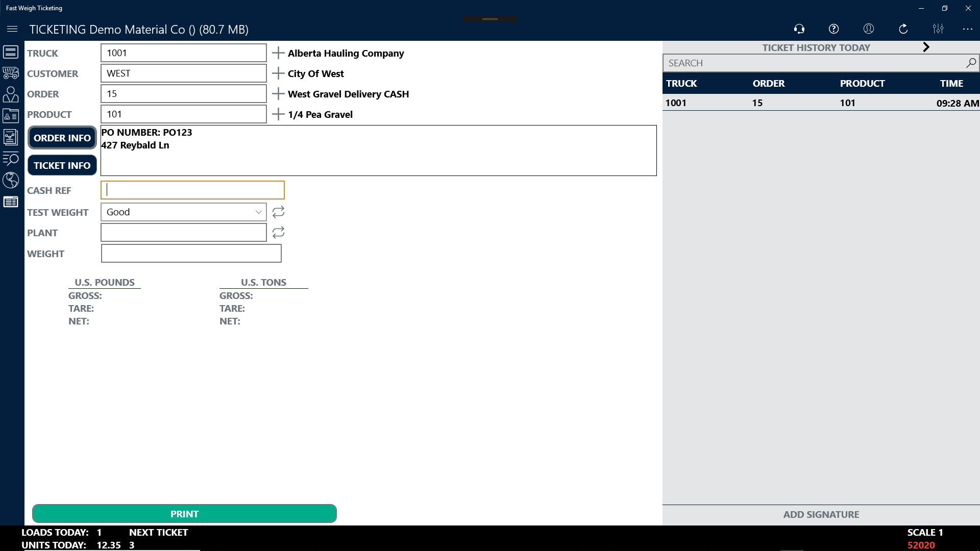Click the Alberta Hauling Company label
980x551 pixels.
pyautogui.click(x=346, y=54)
